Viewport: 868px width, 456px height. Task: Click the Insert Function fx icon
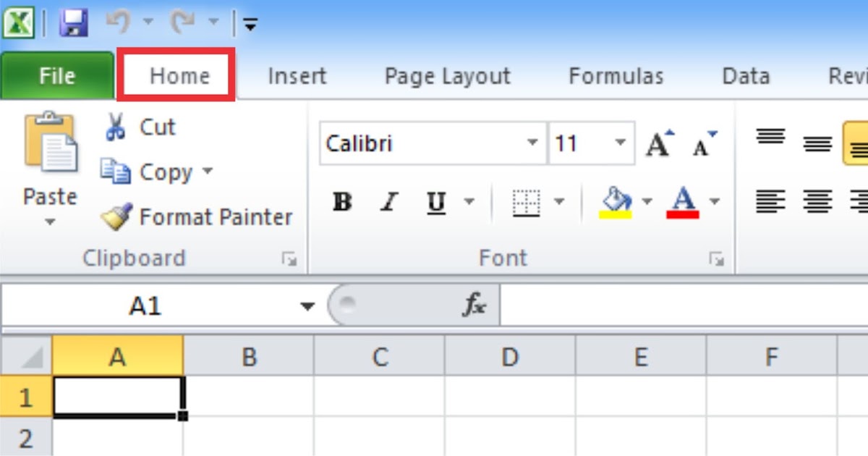coord(474,304)
